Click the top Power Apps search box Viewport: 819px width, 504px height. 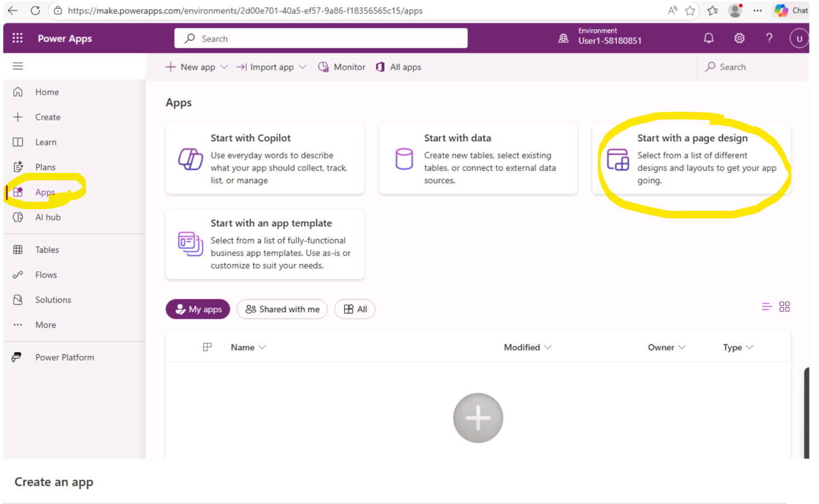pos(321,38)
